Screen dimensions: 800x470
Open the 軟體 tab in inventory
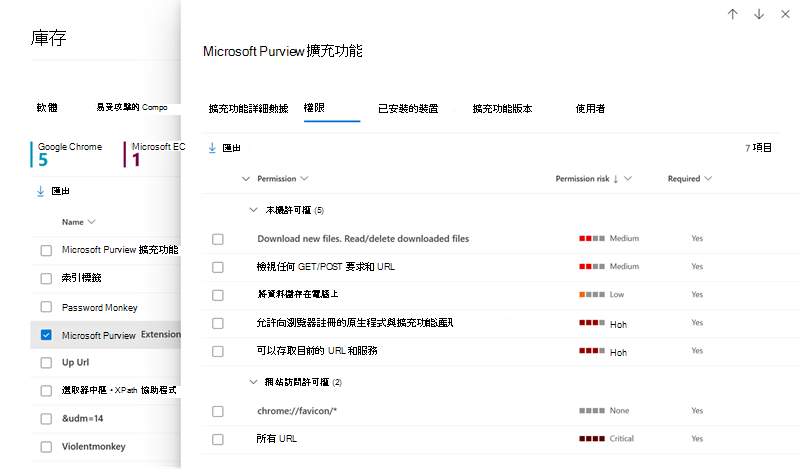47,107
